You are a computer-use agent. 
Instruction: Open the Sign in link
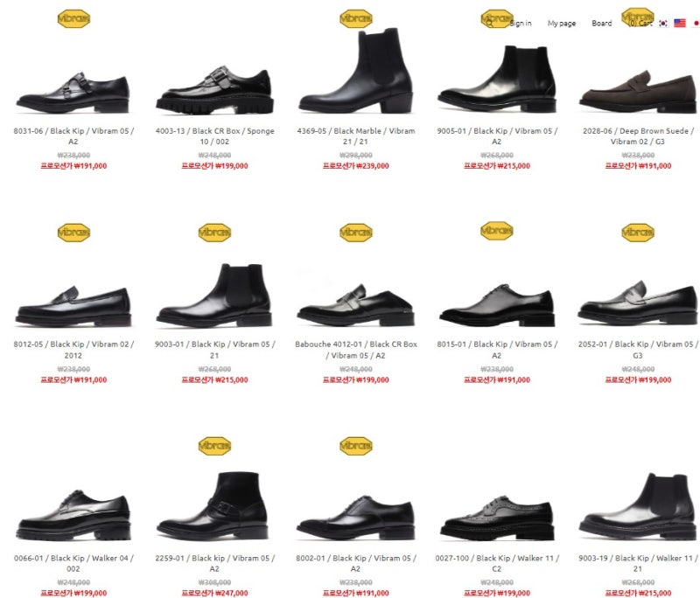[521, 24]
